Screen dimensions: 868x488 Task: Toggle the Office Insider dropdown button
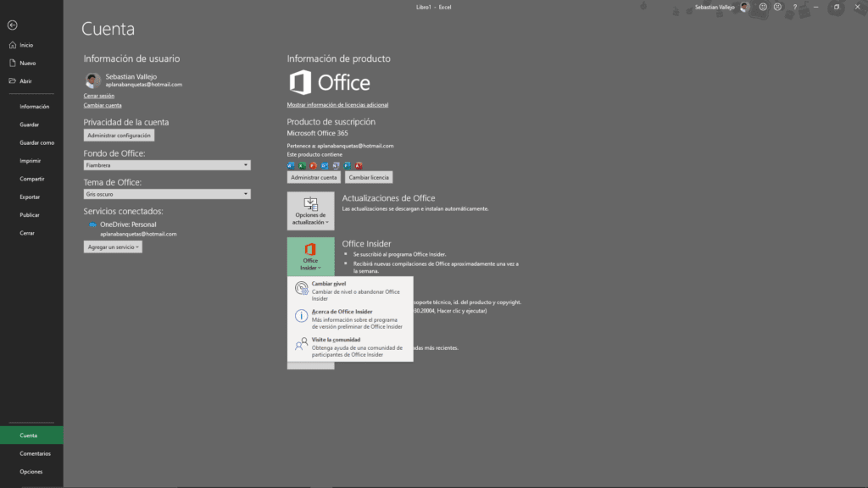click(310, 257)
